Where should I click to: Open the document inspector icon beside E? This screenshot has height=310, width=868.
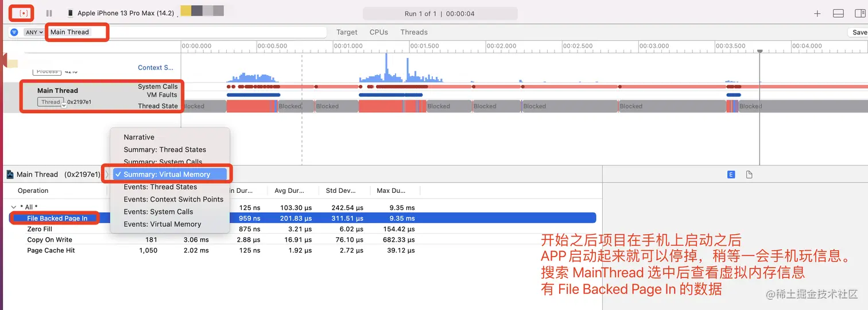[749, 175]
